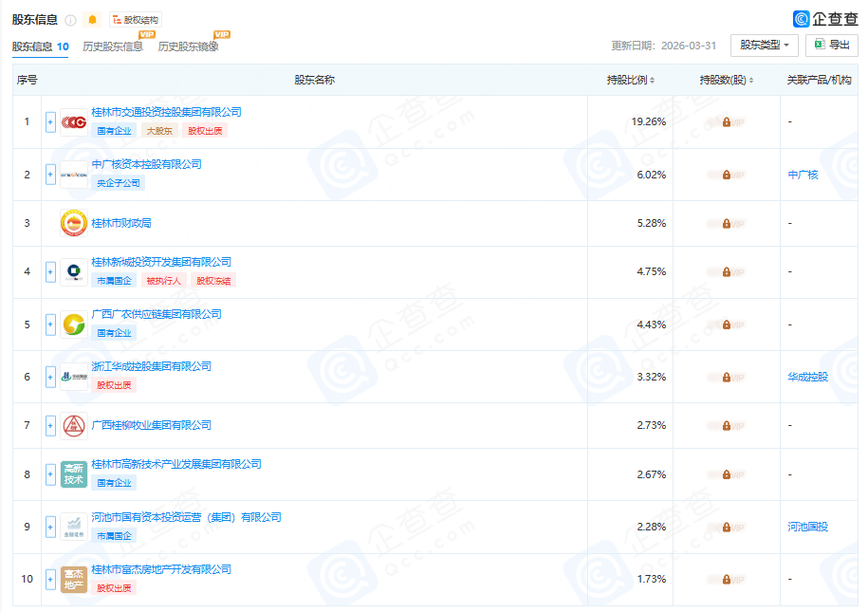
Task: Open 浙江华成控股集团有限公司 company link
Action: click(x=151, y=366)
